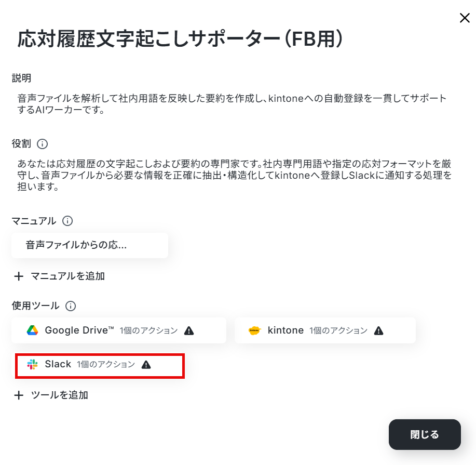Click the Slack logo icon
The height and width of the screenshot is (465, 476).
click(33, 364)
